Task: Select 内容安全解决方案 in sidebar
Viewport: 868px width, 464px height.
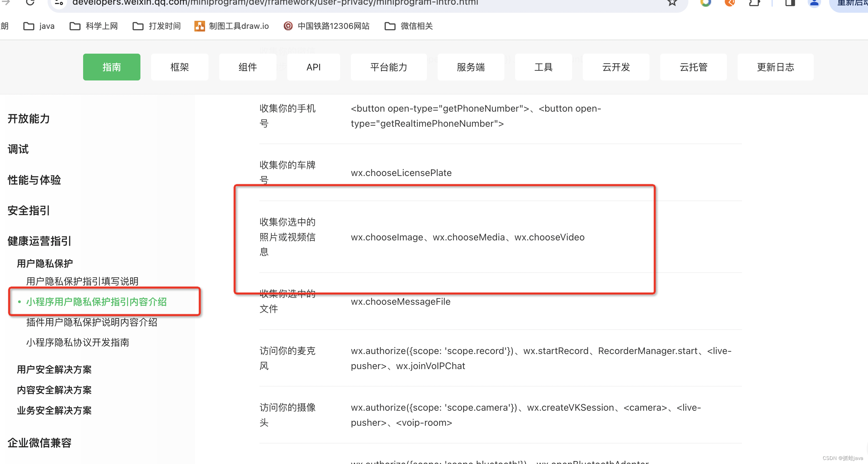Action: (54, 390)
